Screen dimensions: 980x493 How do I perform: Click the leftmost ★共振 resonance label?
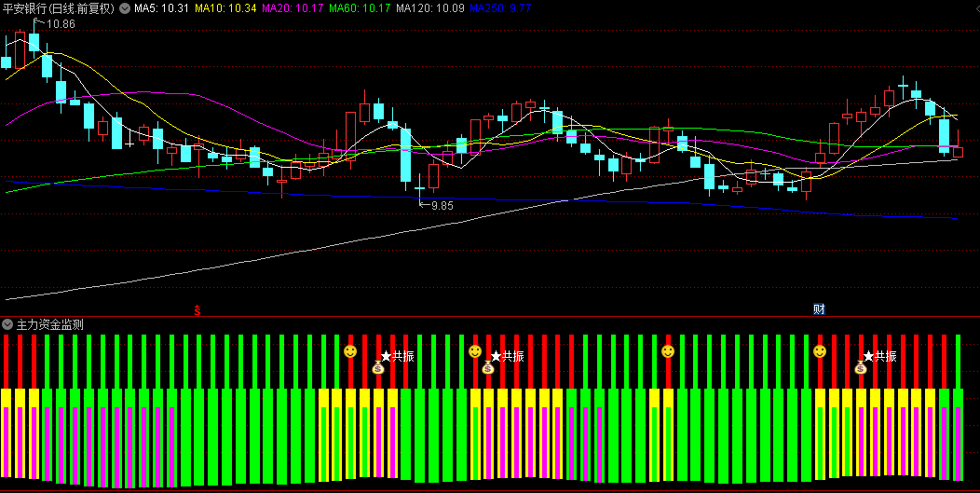coord(398,357)
